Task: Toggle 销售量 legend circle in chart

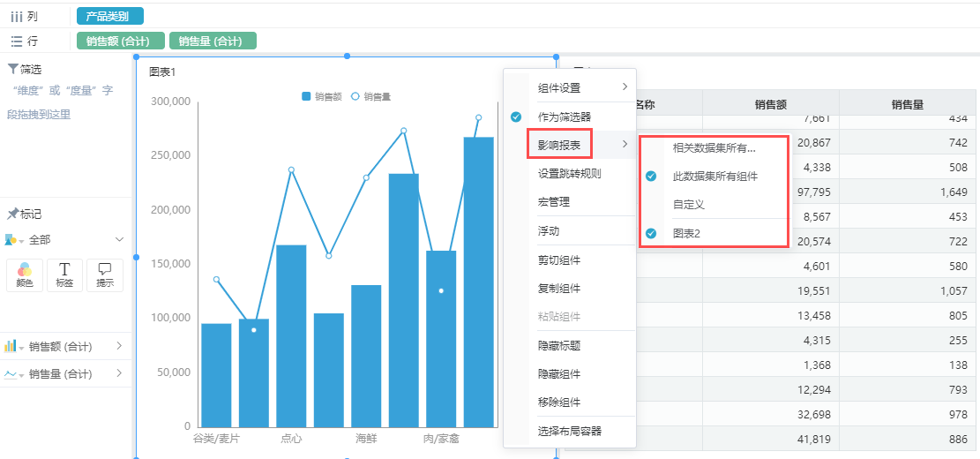Action: [355, 96]
